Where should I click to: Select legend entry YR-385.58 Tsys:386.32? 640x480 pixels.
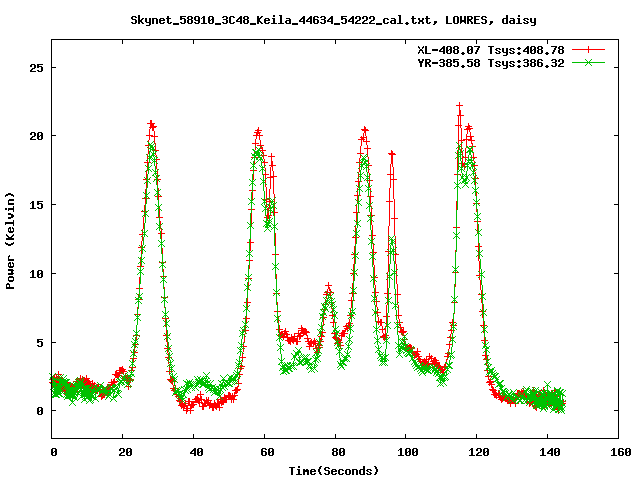(491, 63)
